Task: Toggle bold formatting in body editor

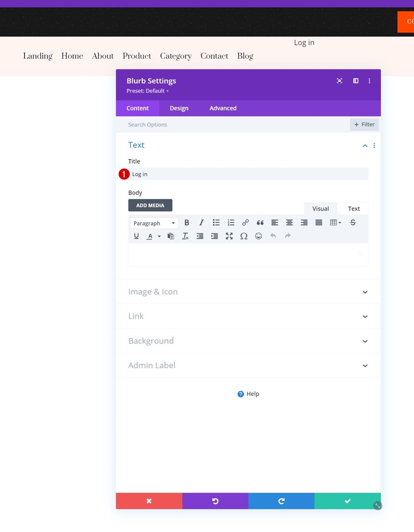Action: (x=186, y=223)
